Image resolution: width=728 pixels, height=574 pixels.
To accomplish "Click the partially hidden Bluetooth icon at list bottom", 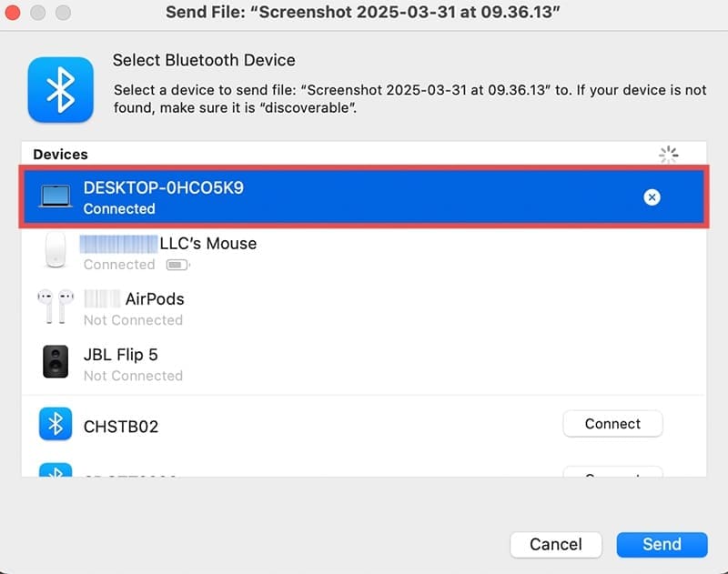I will pyautogui.click(x=56, y=470).
